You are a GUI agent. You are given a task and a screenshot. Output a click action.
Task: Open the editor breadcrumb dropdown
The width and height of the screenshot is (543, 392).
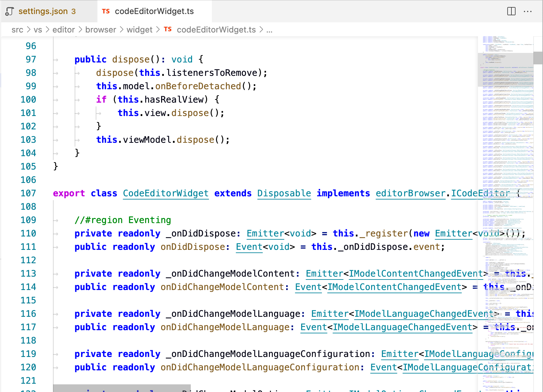(63, 29)
